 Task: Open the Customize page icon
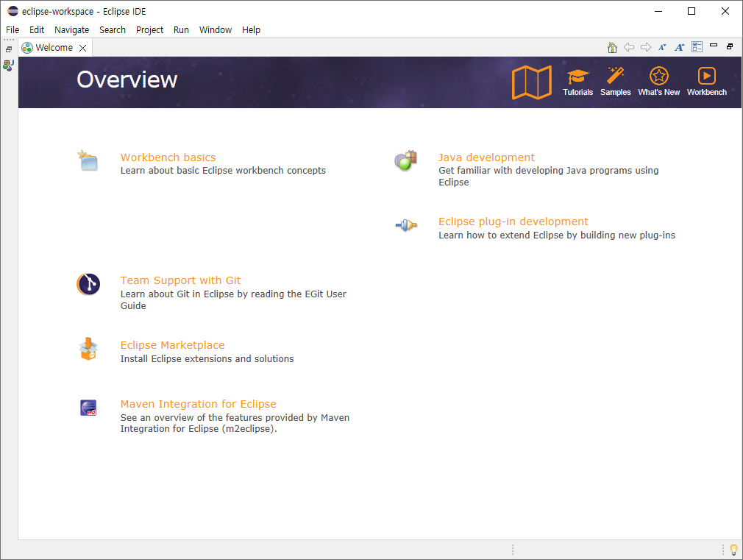[697, 46]
